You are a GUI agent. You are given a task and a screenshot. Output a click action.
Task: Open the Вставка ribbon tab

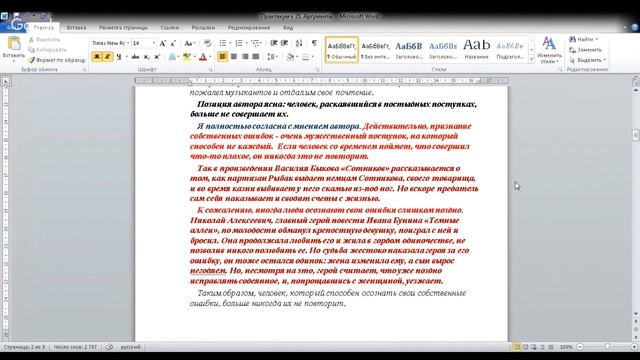tap(76, 28)
